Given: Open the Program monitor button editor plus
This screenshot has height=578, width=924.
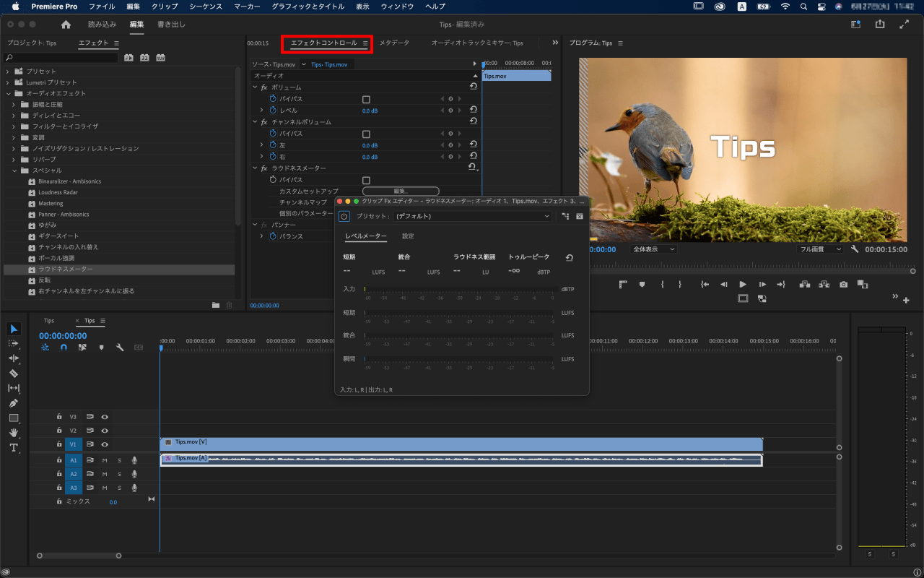Looking at the screenshot, I should click(x=907, y=300).
